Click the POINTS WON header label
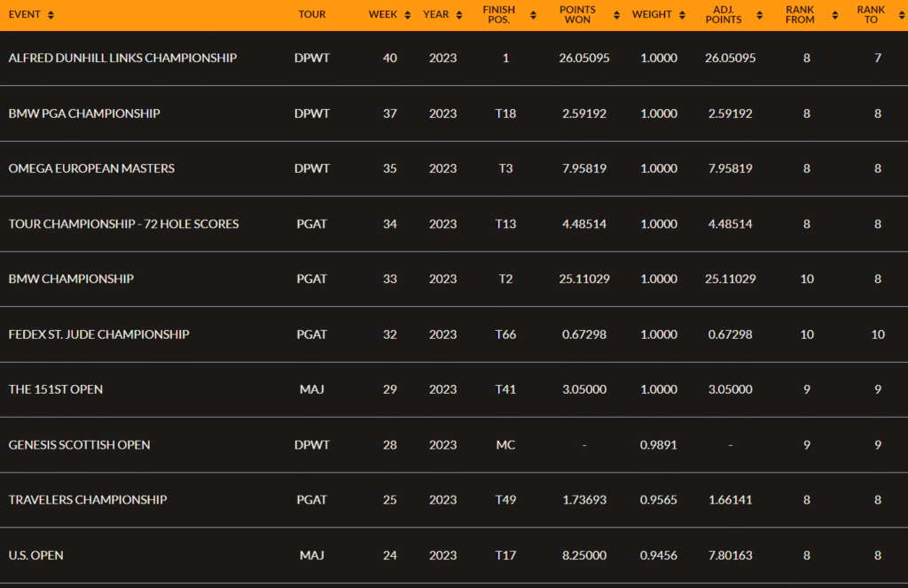The width and height of the screenshot is (908, 588). click(577, 14)
